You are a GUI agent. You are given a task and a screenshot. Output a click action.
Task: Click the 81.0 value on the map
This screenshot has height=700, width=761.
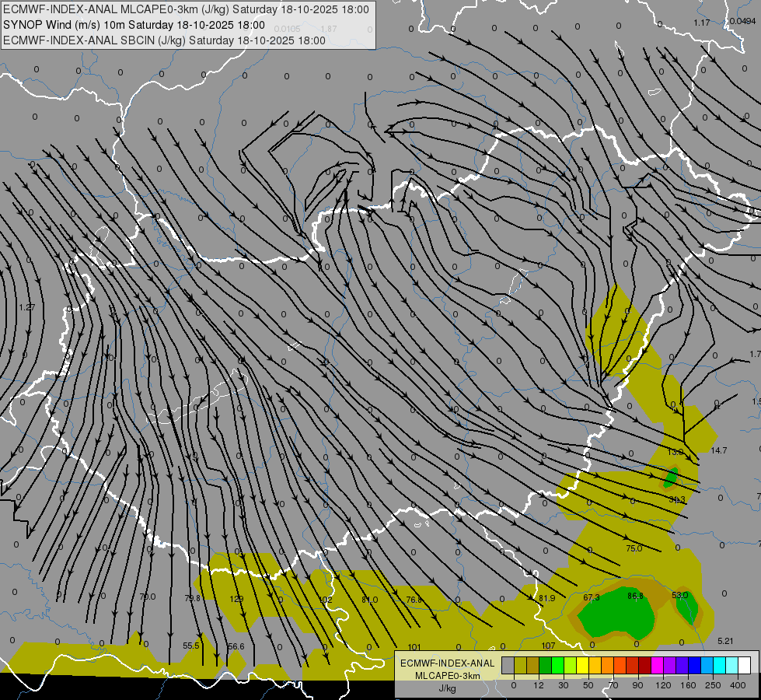[x=369, y=600]
